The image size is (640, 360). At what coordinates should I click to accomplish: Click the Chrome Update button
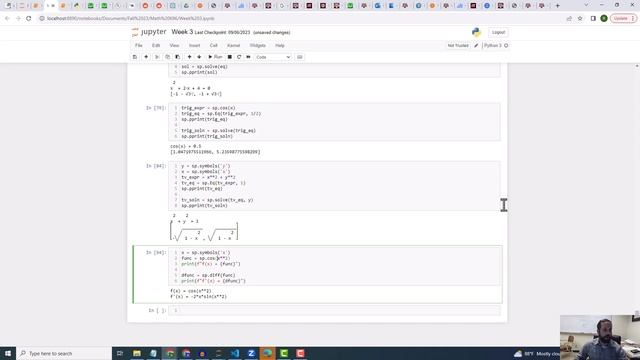point(623,18)
